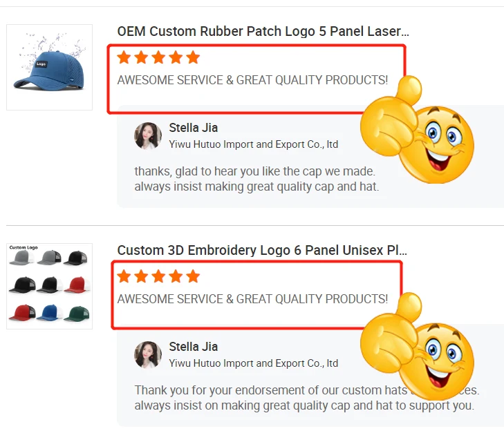Click the fifth star in the bottom review
This screenshot has height=431, width=504.
click(193, 276)
